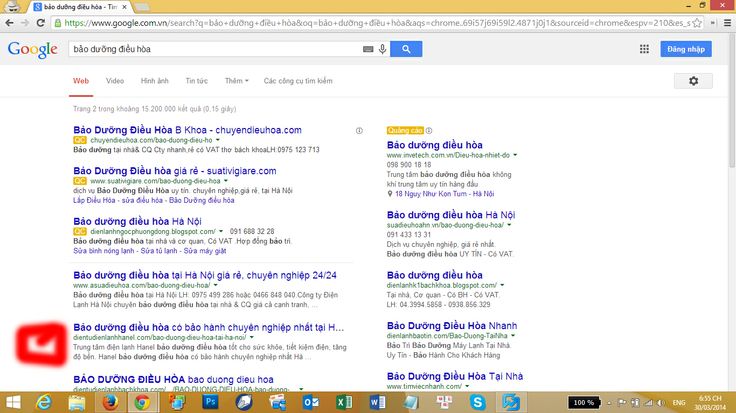Expand dropdown arrow next to chuyendieuhoa.com URL
736x413 pixels.
[218, 140]
